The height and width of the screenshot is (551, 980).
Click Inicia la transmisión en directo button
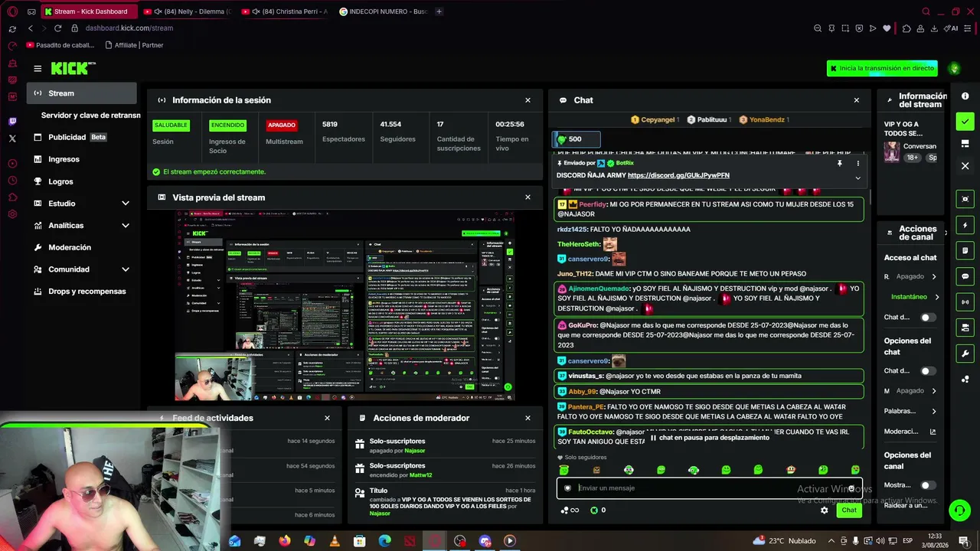(883, 68)
